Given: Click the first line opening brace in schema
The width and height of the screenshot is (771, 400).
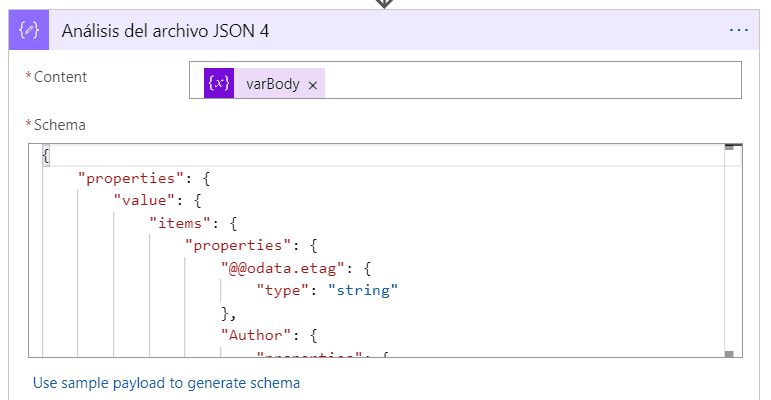Looking at the screenshot, I should [46, 156].
